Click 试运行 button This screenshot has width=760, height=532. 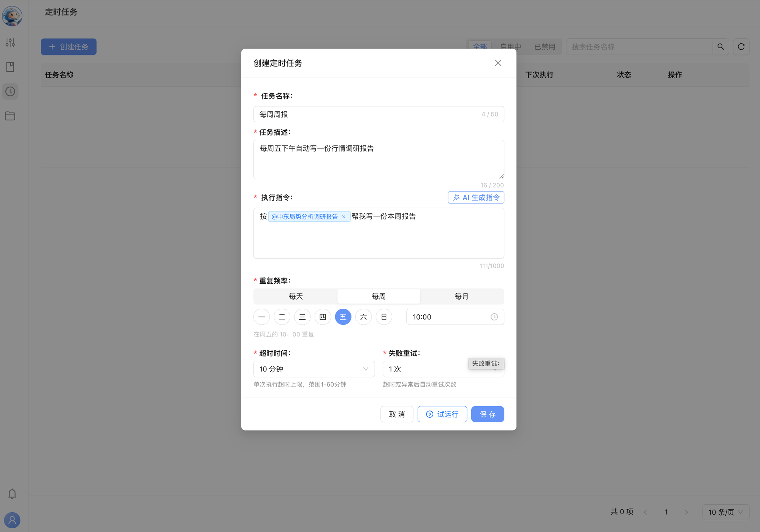click(x=442, y=414)
